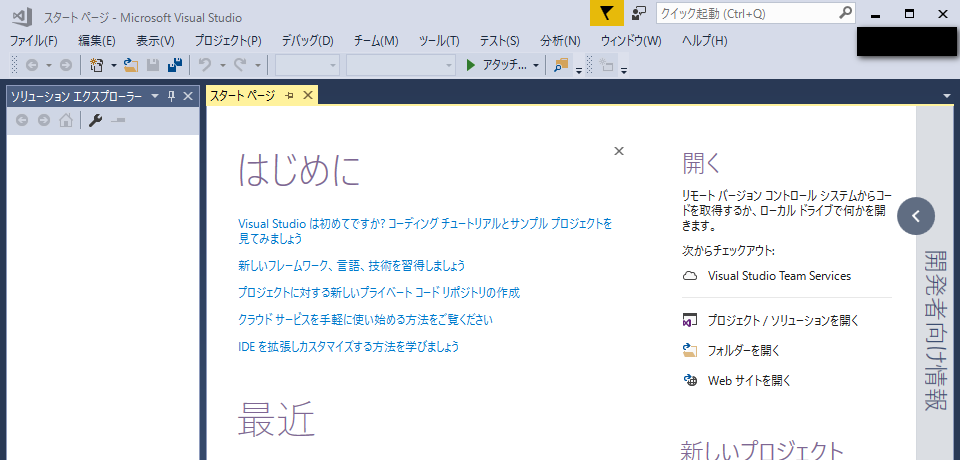Viewport: 960px width, 460px height.
Task: Click the redo toolbar icon
Action: point(241,65)
